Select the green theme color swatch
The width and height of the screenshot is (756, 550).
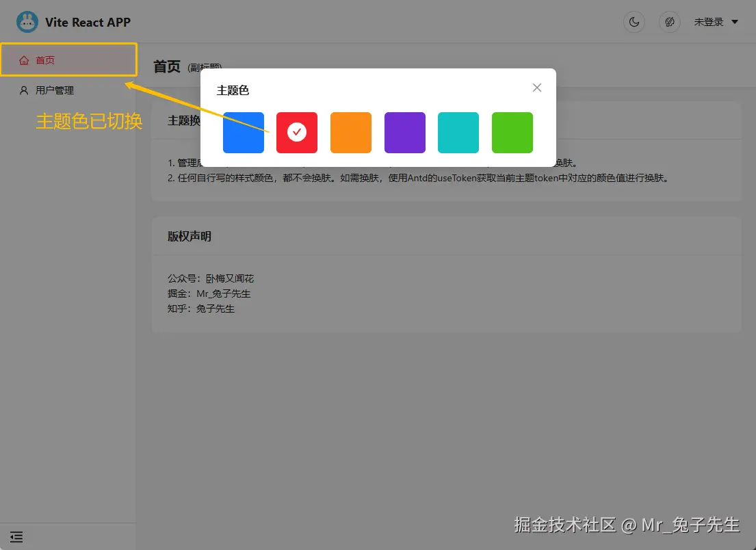[512, 131]
